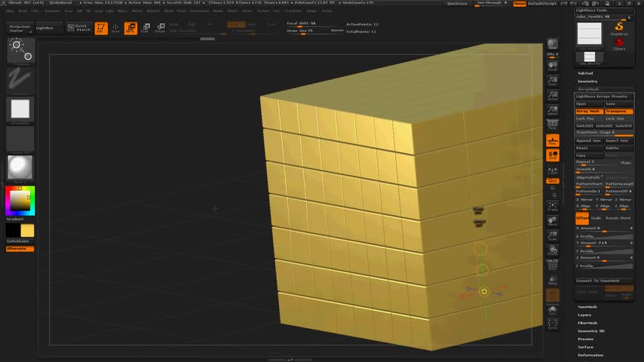This screenshot has width=644, height=362.
Task: Open the stroke type selector
Action: 20,79
